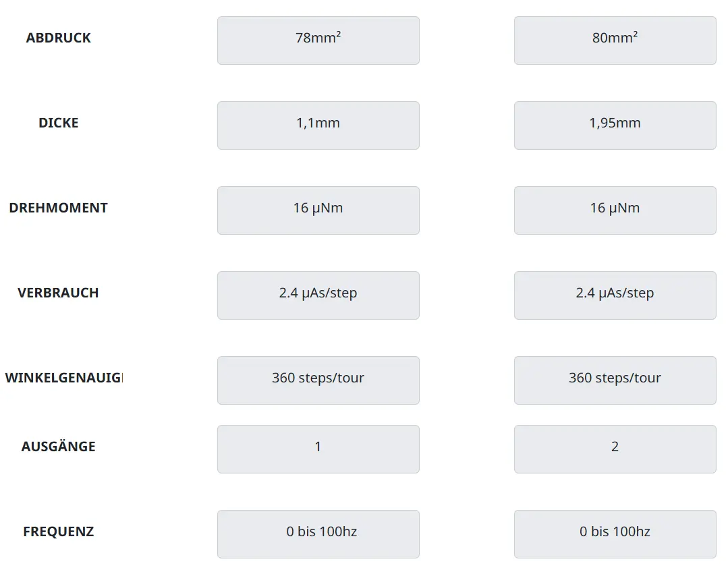Select the 80mm² Abdruck value box
The image size is (728, 576).
click(615, 40)
